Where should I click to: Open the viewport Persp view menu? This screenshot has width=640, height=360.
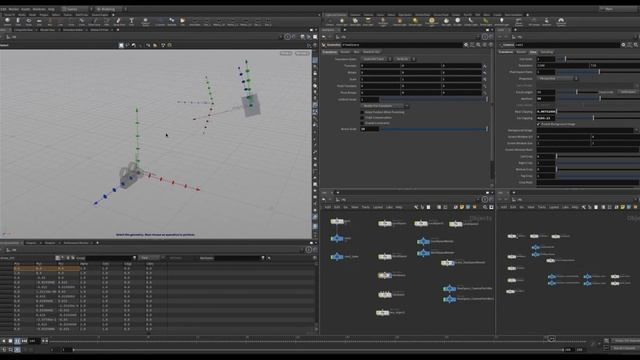coord(286,53)
